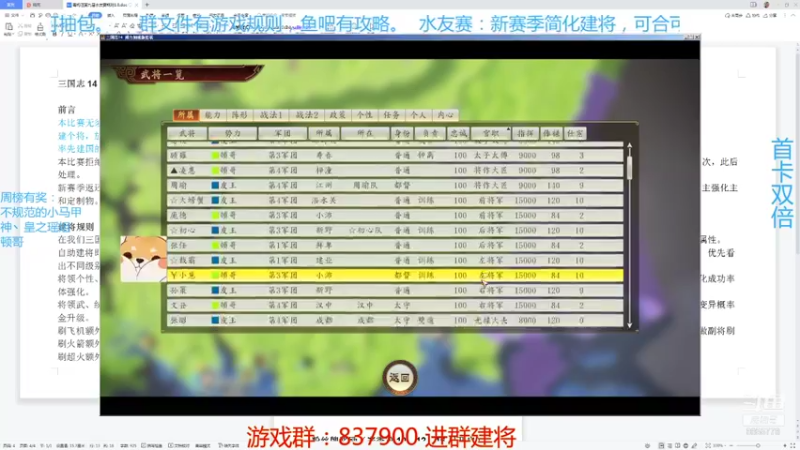Click the WPS format painter icon
Viewport: 800px width, 450px height.
click(x=40, y=28)
